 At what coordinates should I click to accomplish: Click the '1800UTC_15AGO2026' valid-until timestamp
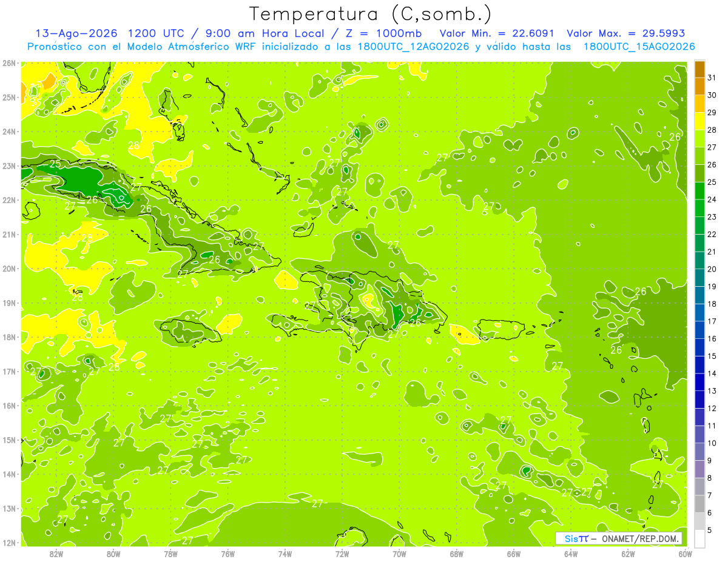tap(638, 47)
